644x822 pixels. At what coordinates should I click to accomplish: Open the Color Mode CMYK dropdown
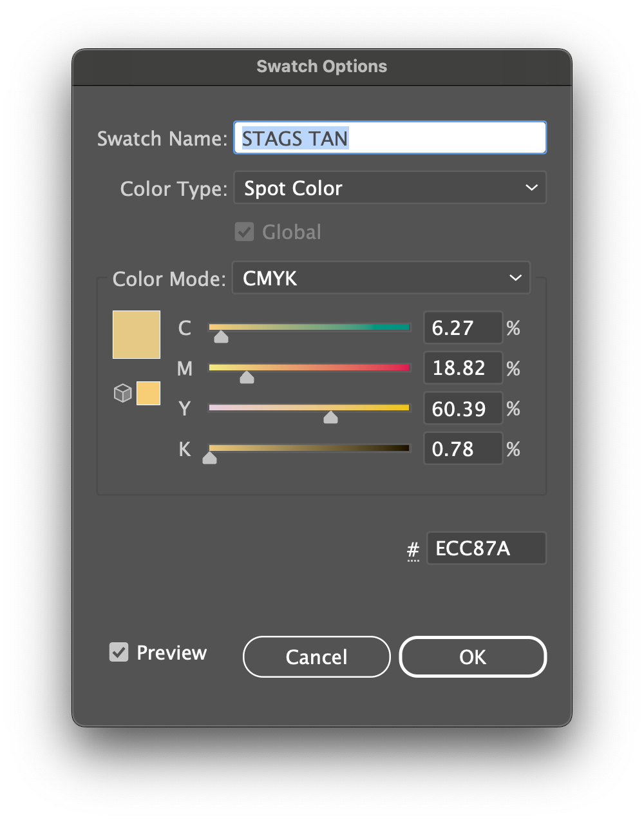381,278
